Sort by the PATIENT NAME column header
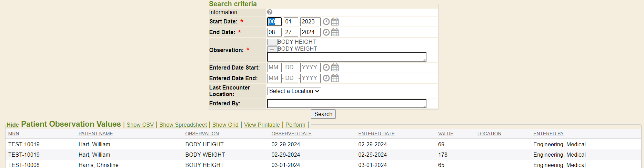 tap(95, 134)
